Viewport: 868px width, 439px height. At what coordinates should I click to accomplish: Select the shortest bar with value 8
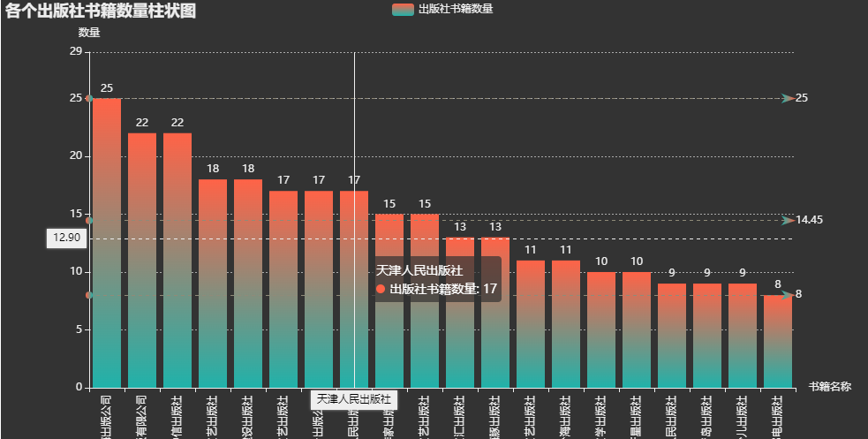tap(778, 341)
